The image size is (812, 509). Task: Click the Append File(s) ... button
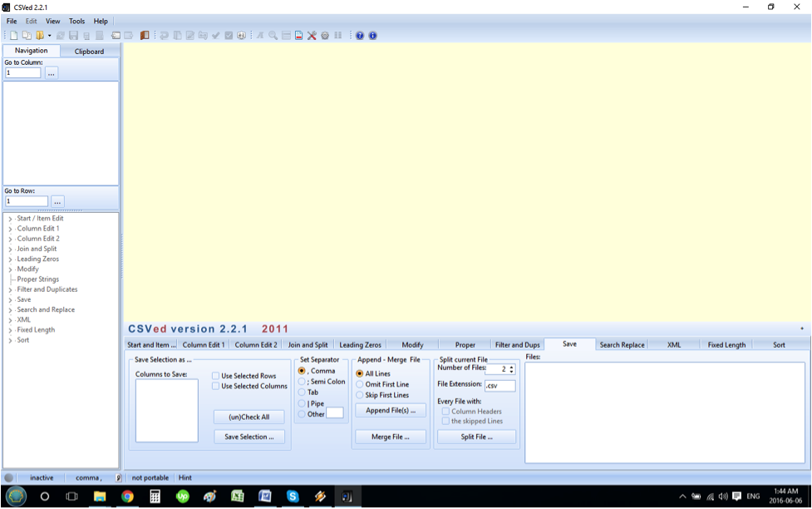click(x=391, y=411)
